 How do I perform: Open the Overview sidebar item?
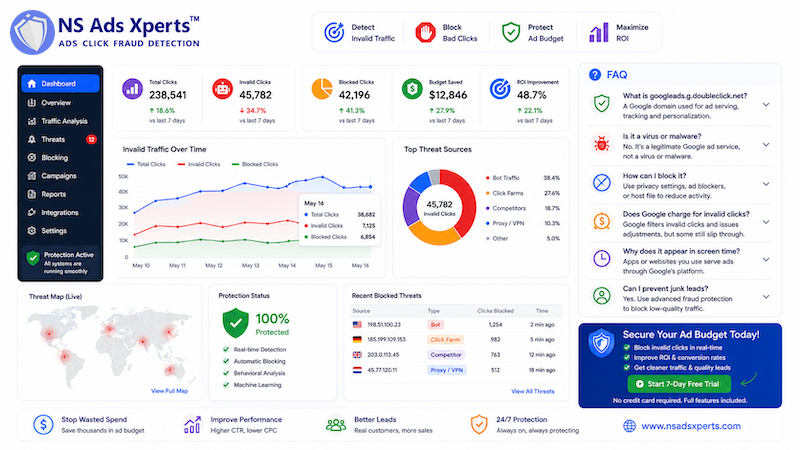60,103
